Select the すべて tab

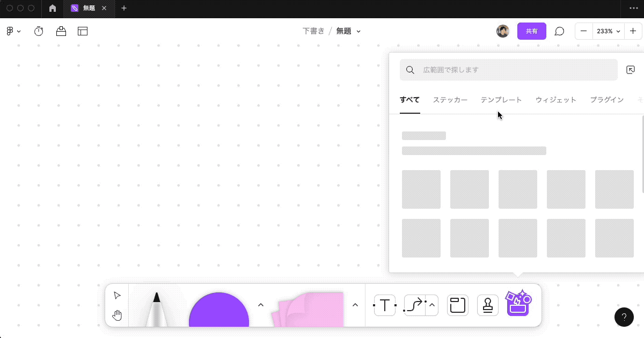point(409,100)
